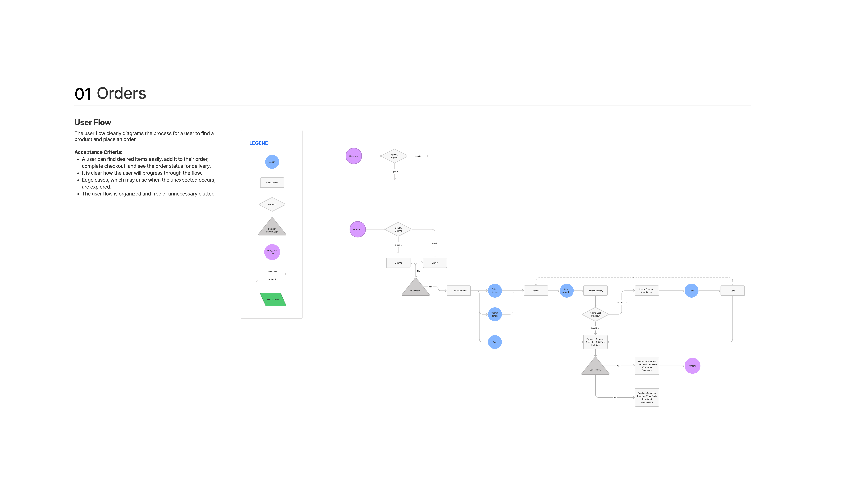This screenshot has width=868, height=493.
Task: Select the blue Action circle in legend
Action: click(x=272, y=162)
